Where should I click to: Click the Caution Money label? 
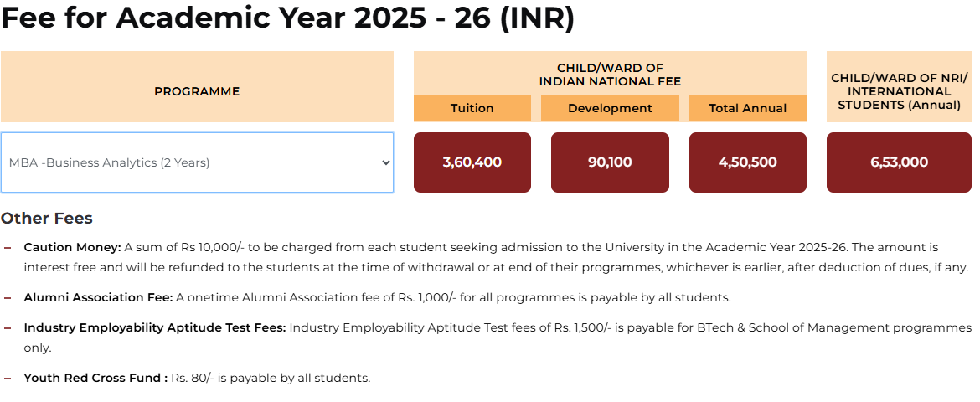[73, 248]
